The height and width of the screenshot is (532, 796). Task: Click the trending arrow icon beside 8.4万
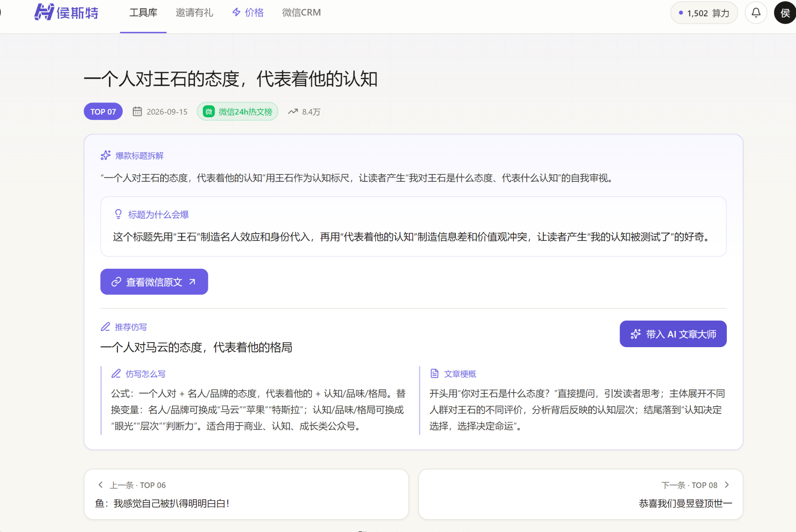coord(293,112)
